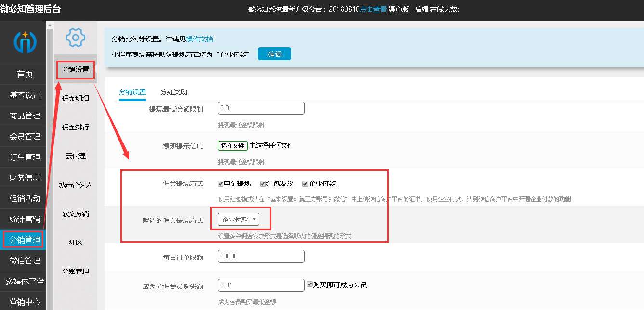Select 佣金明细 in the submenu
Screen dimensions: 644x310
(x=75, y=98)
